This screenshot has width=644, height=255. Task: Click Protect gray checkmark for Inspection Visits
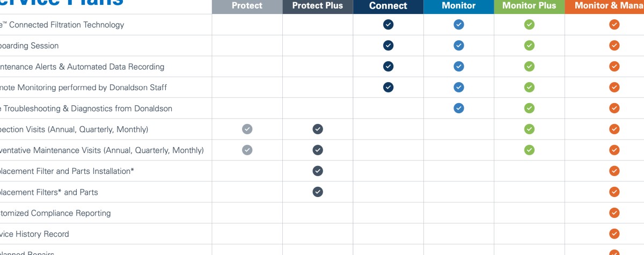pos(247,129)
